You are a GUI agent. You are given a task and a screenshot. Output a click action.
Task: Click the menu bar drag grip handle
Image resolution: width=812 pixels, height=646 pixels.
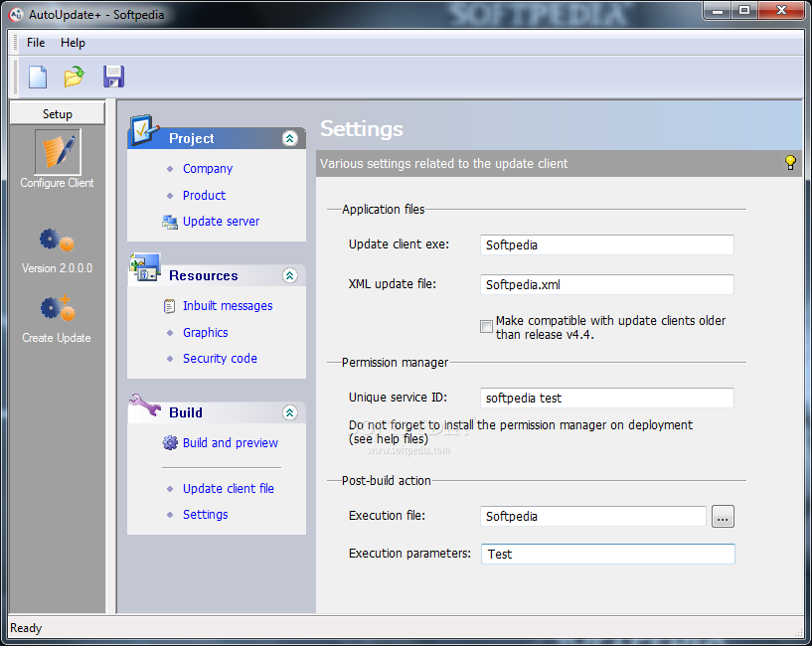(16, 43)
